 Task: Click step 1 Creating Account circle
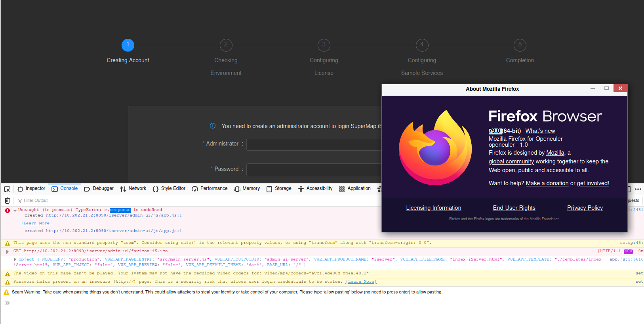pos(128,45)
